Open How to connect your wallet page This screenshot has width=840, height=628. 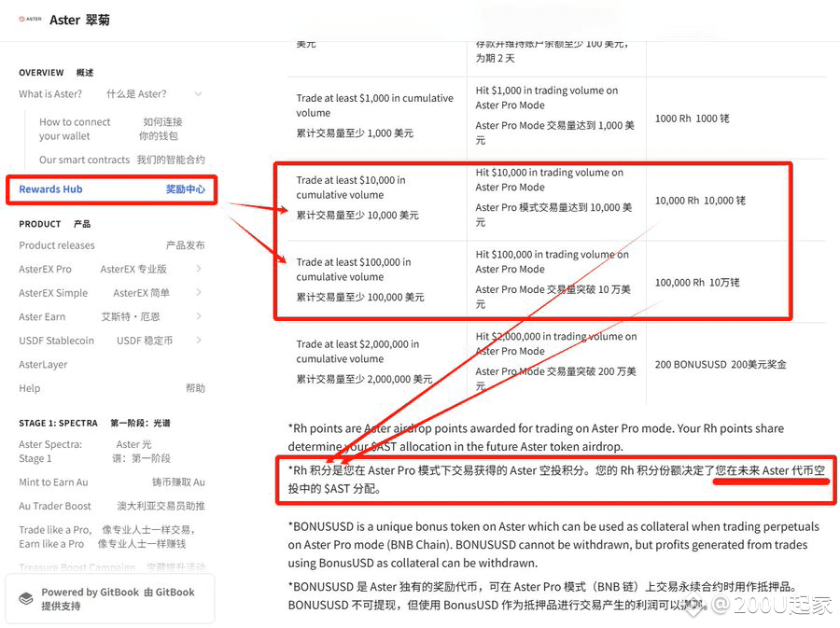75,129
